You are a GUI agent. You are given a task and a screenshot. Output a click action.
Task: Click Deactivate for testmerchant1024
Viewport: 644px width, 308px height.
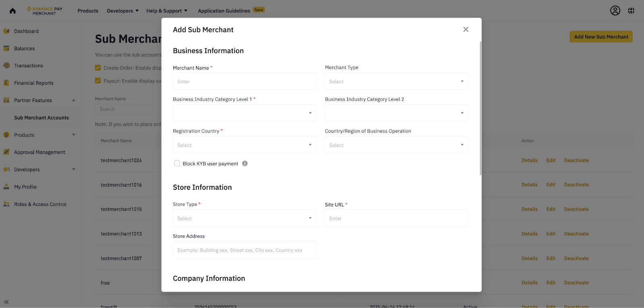(576, 160)
